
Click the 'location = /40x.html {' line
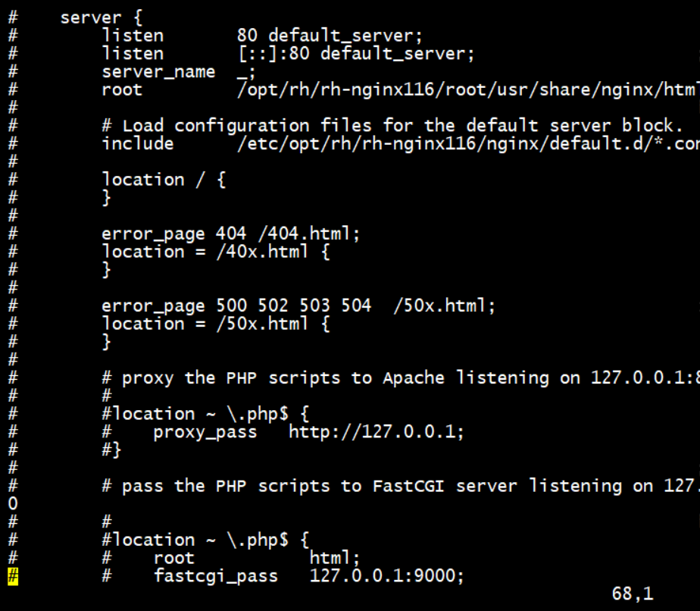(x=215, y=251)
